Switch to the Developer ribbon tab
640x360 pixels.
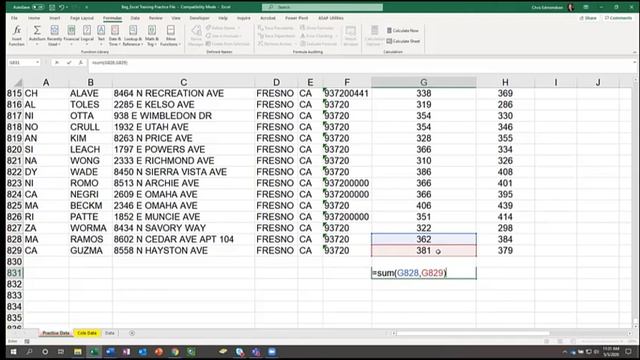pyautogui.click(x=199, y=18)
